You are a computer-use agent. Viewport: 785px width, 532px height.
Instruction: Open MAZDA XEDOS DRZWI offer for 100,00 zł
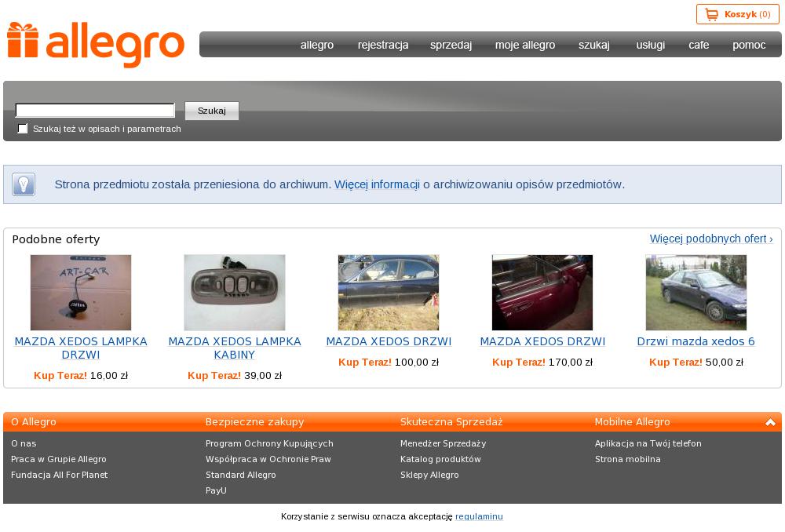pos(389,341)
